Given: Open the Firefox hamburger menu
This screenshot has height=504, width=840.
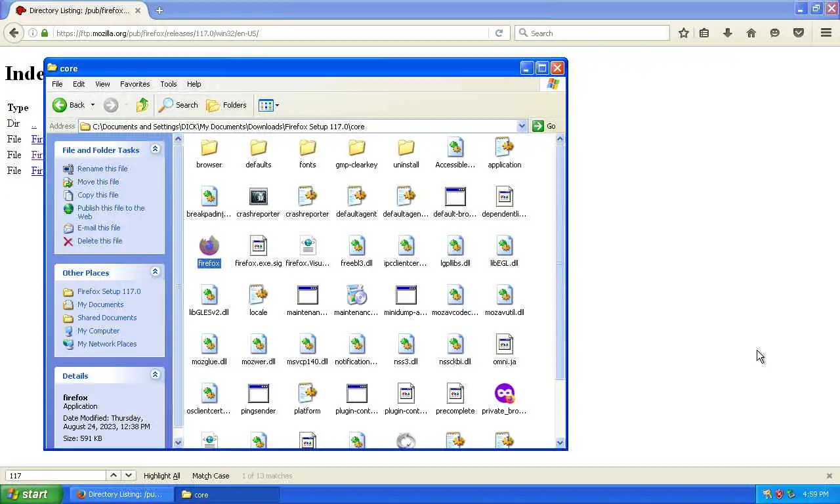Looking at the screenshot, I should 826,33.
